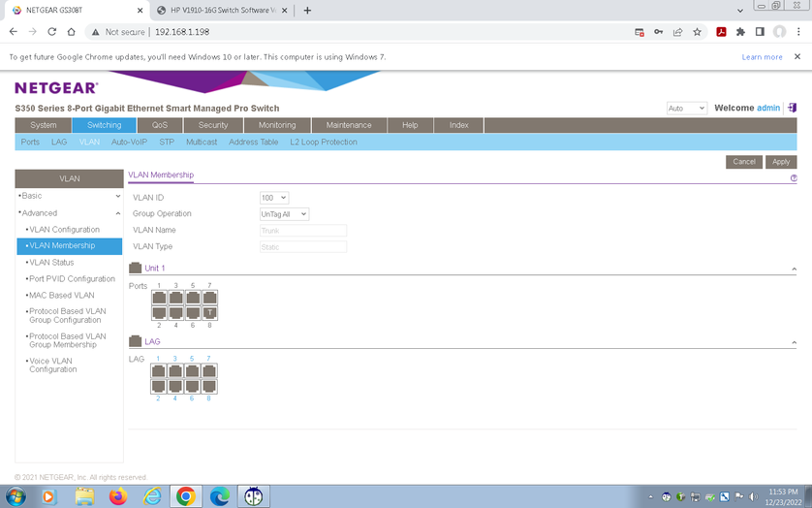Click port 4 in Unit 1 ports
812x508 pixels.
176,312
